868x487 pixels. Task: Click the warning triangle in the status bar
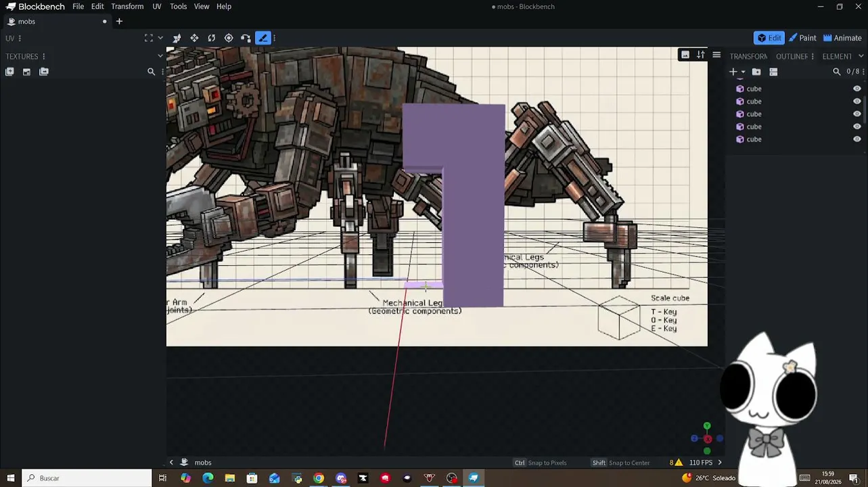(x=679, y=463)
